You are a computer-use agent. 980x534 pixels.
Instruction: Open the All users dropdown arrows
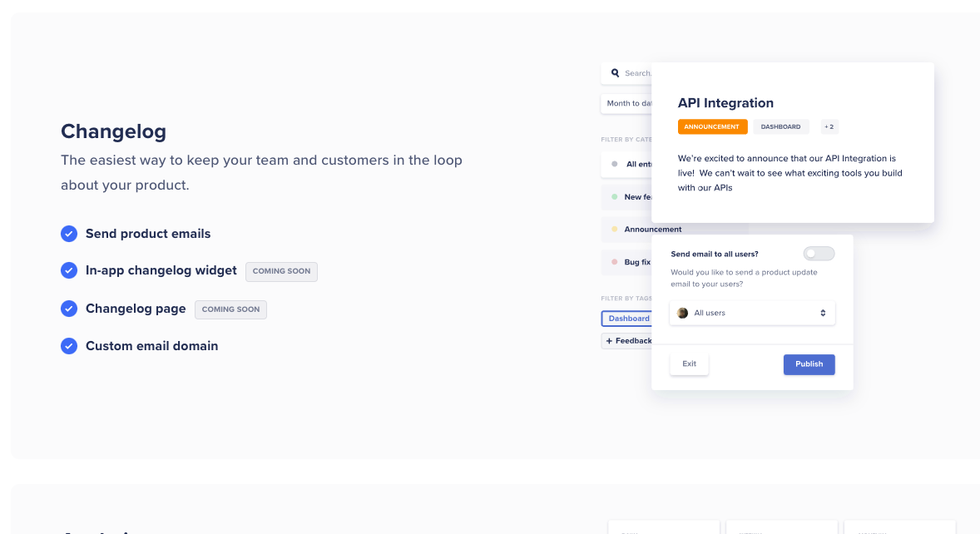(823, 313)
